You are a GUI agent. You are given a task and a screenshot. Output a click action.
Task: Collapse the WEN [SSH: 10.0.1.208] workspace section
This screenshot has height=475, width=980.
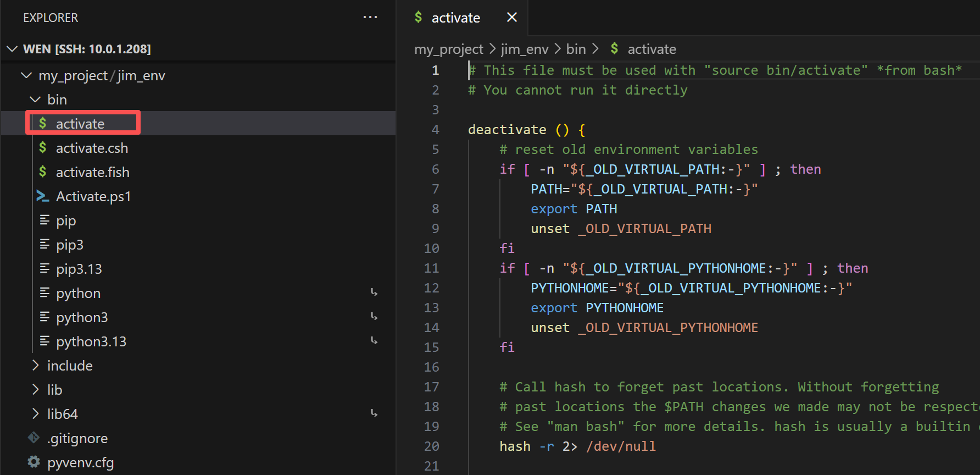click(12, 49)
